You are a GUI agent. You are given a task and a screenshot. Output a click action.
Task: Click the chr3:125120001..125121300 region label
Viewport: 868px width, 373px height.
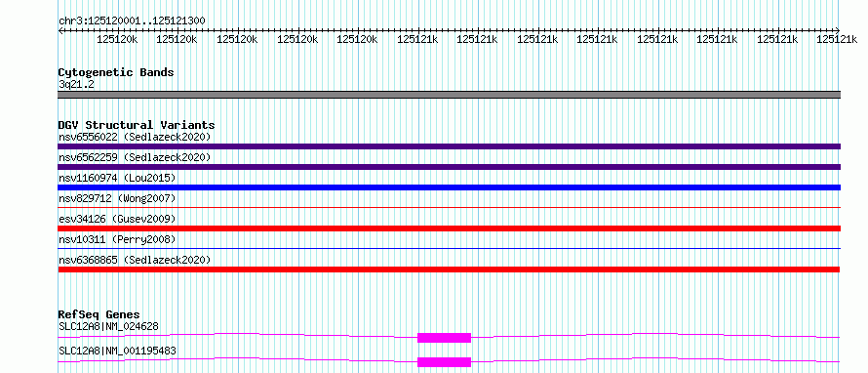[x=132, y=21]
